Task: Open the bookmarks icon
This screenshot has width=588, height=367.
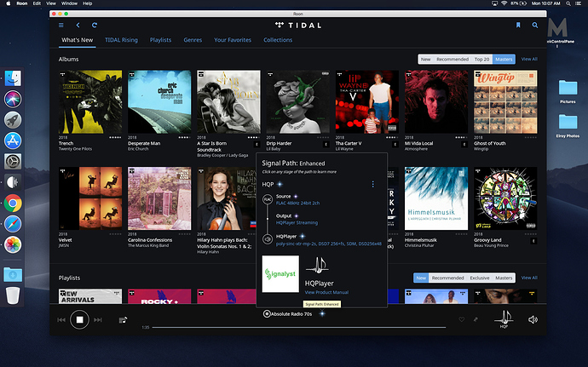Action: click(x=518, y=25)
